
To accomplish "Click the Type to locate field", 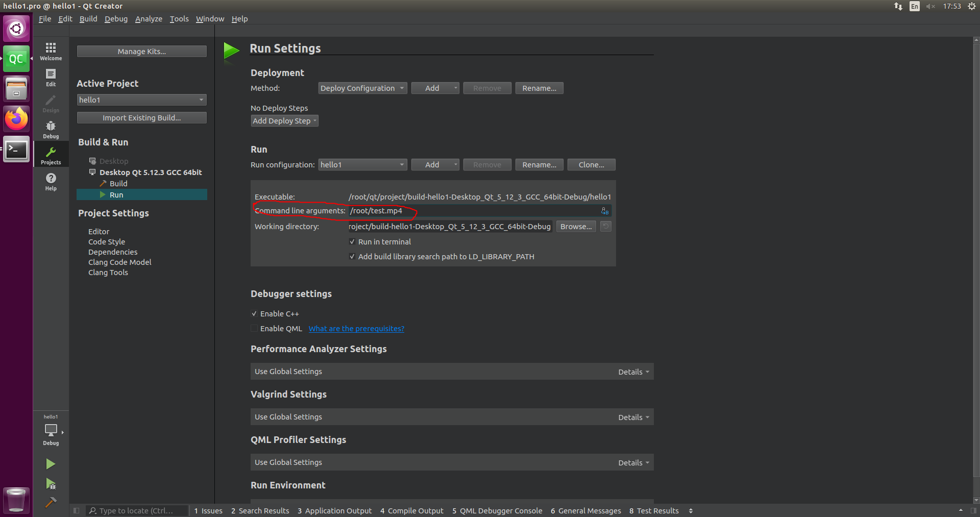I will tap(137, 510).
